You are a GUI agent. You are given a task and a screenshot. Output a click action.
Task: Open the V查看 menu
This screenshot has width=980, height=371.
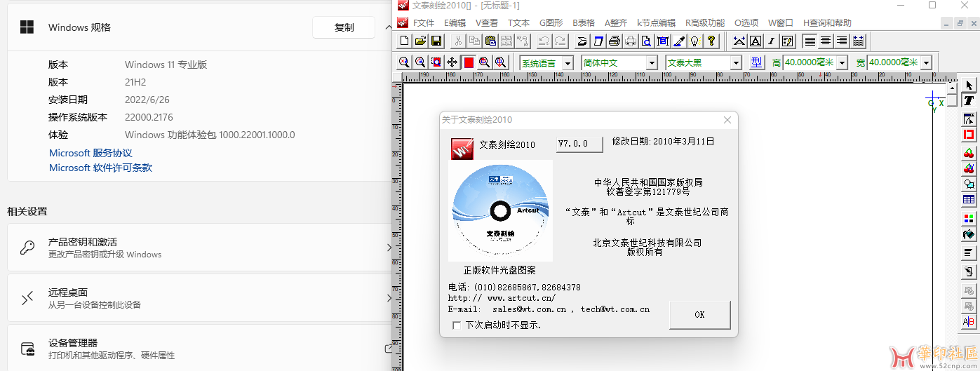(487, 23)
